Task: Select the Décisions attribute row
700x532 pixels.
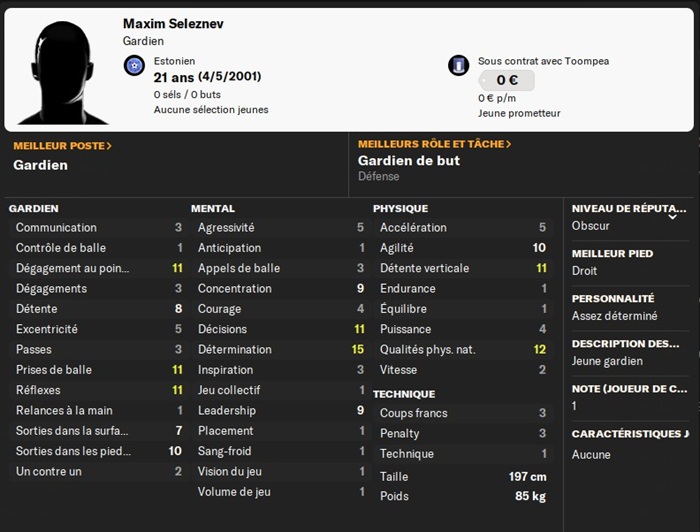Action: point(281,329)
